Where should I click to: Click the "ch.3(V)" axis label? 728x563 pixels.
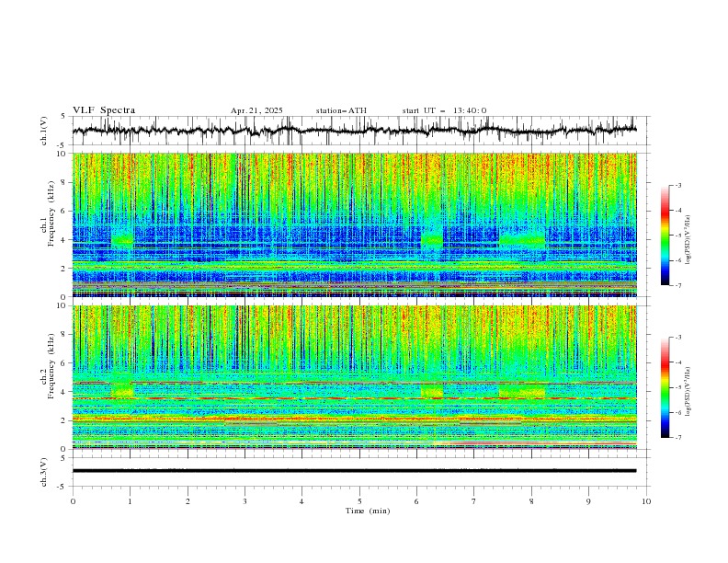pos(44,472)
